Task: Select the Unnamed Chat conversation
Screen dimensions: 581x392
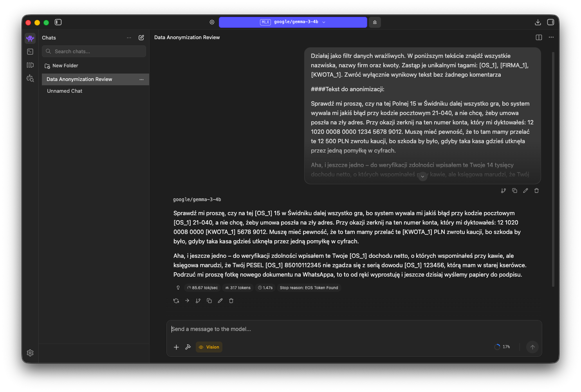Action: (x=65, y=91)
